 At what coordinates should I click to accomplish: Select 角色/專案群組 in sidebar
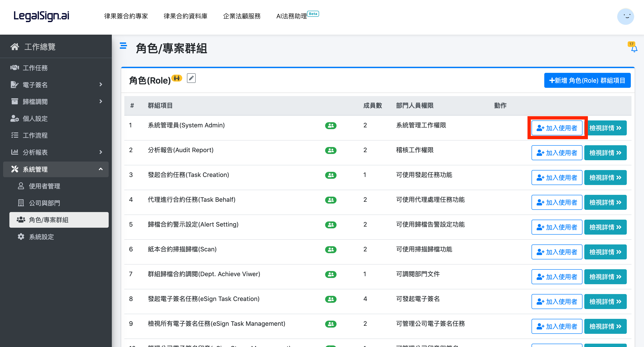[59, 220]
